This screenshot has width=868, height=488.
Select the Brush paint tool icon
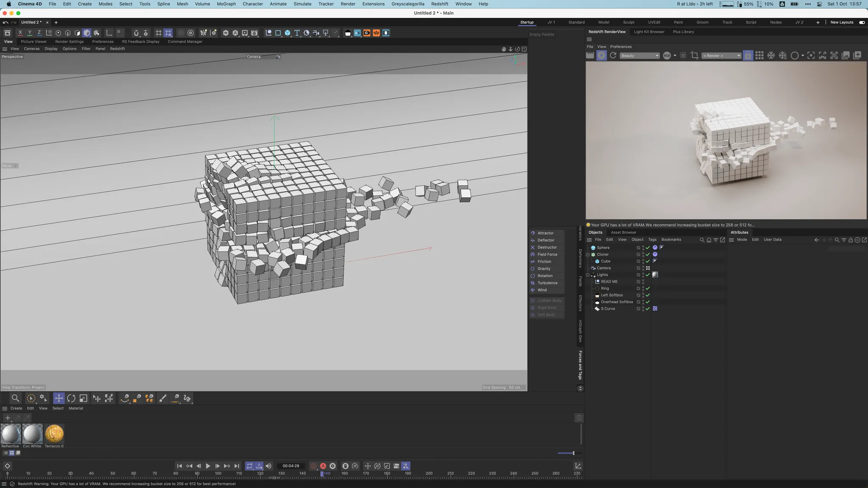pos(163,398)
